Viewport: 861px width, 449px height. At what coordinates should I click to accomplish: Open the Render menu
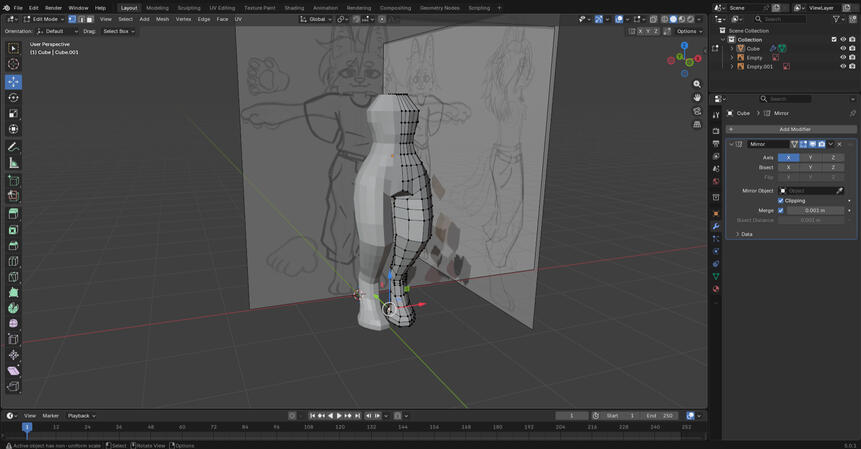[x=53, y=8]
